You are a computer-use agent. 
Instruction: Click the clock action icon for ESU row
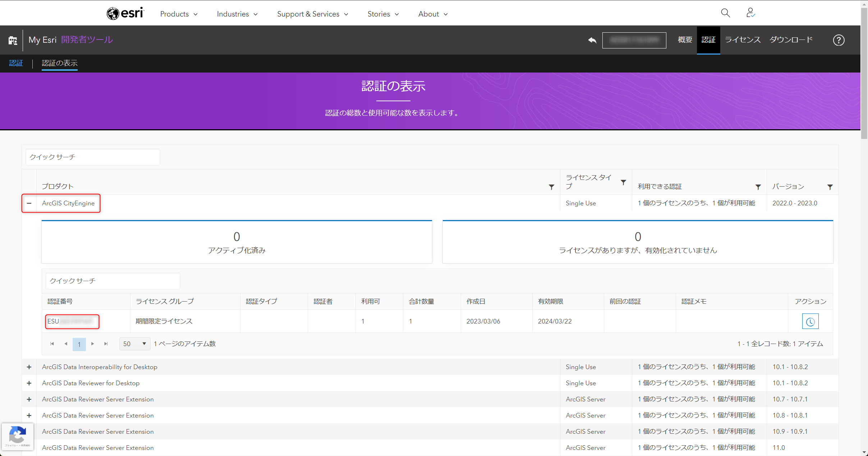point(810,321)
